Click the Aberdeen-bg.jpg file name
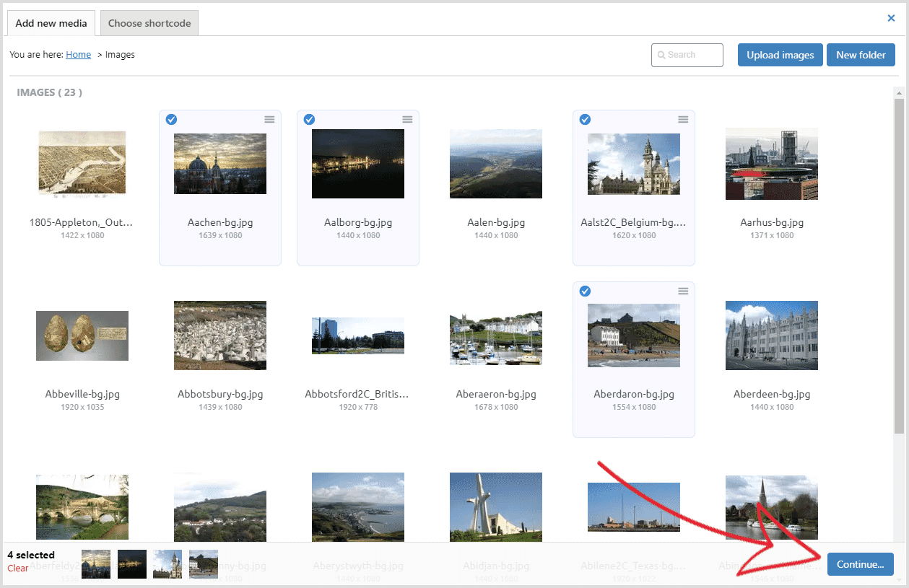The width and height of the screenshot is (909, 588). (772, 394)
